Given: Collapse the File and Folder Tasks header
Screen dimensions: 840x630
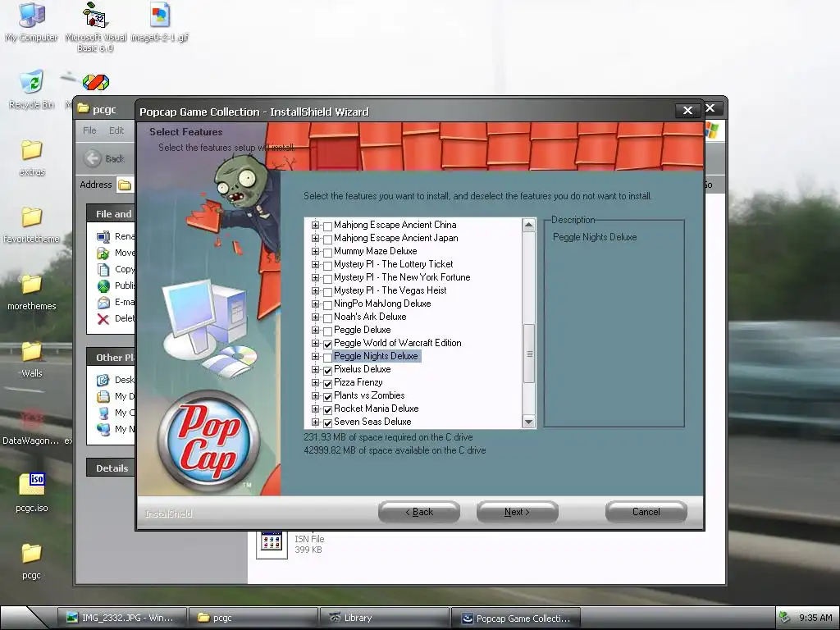Looking at the screenshot, I should click(111, 214).
